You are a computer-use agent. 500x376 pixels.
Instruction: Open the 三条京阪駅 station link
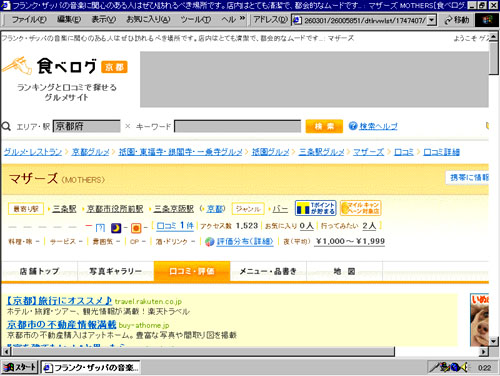[174, 209]
